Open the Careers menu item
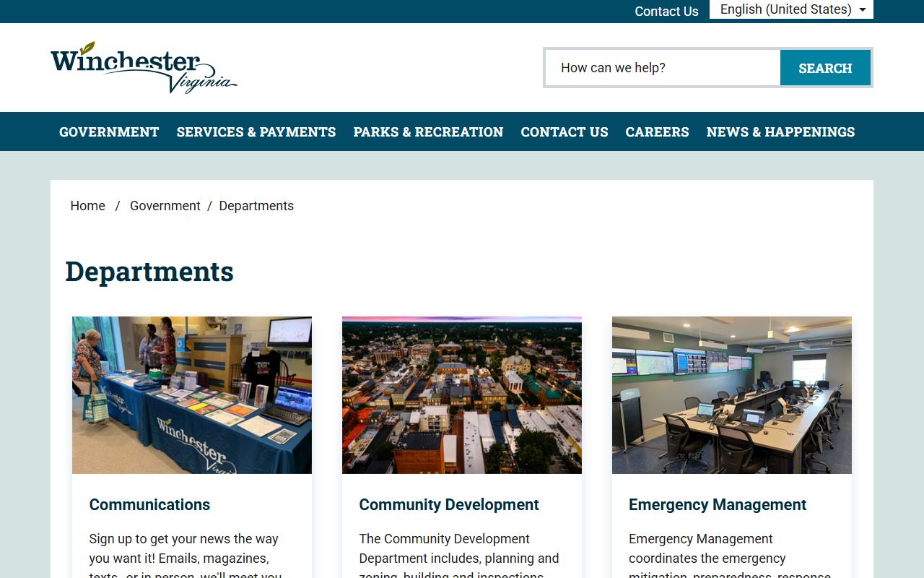The image size is (924, 578). 657,131
